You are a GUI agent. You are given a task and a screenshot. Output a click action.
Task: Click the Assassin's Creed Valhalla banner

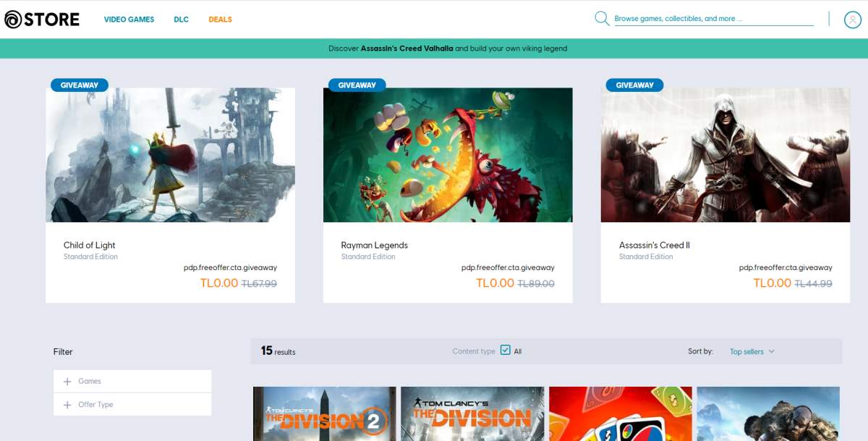click(x=434, y=49)
